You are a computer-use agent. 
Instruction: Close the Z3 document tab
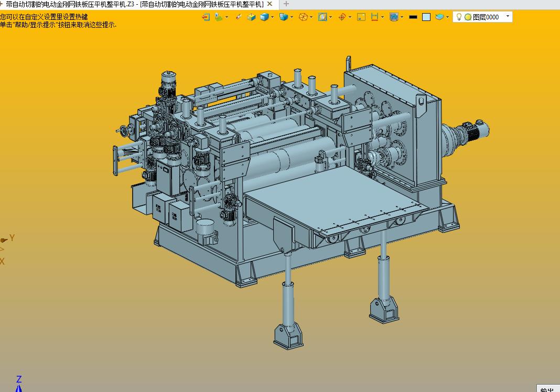pos(270,4)
